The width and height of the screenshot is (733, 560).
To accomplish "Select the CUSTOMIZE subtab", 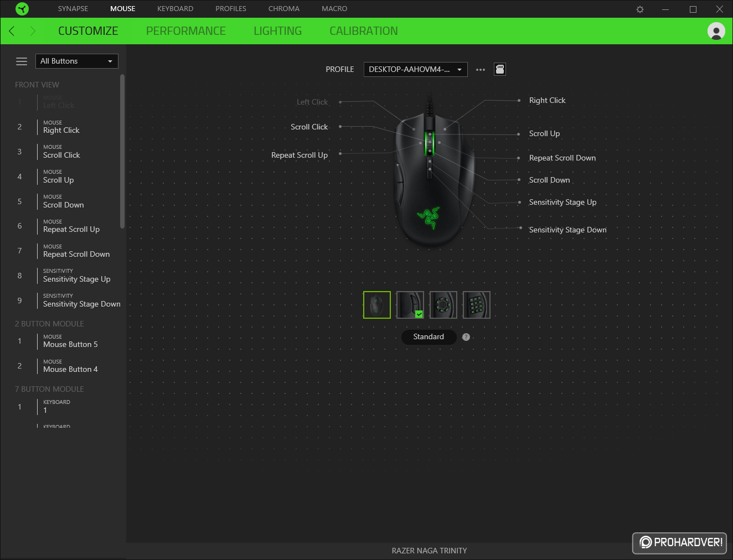I will (88, 31).
